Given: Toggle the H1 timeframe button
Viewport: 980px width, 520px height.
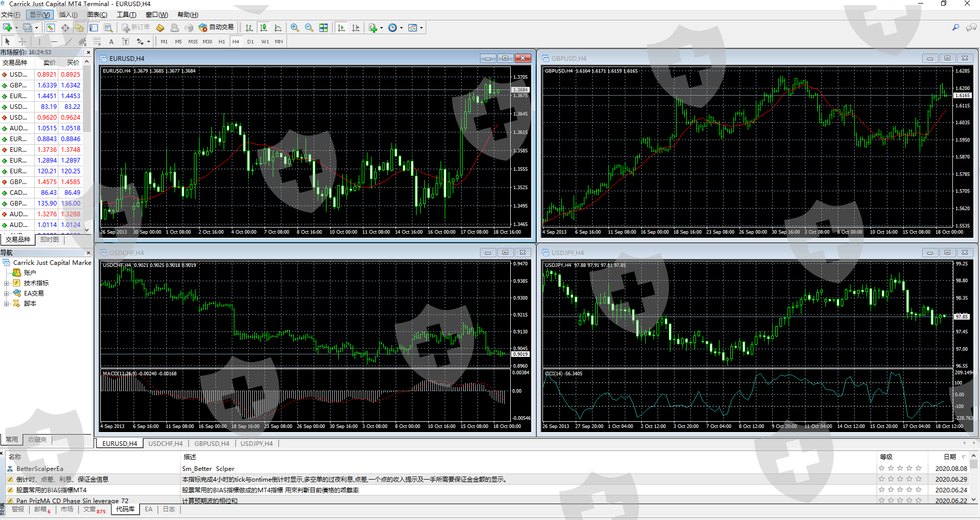Looking at the screenshot, I should (222, 41).
